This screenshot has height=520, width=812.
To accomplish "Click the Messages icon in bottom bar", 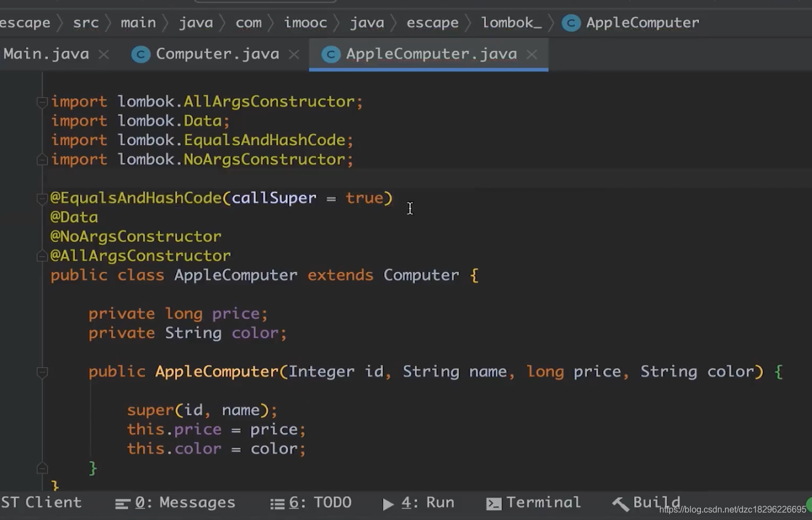I will pyautogui.click(x=123, y=504).
